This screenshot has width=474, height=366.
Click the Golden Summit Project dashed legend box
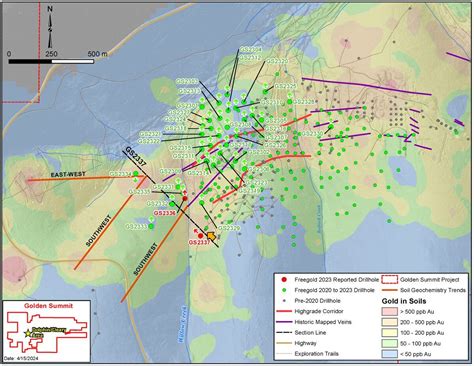click(x=389, y=279)
